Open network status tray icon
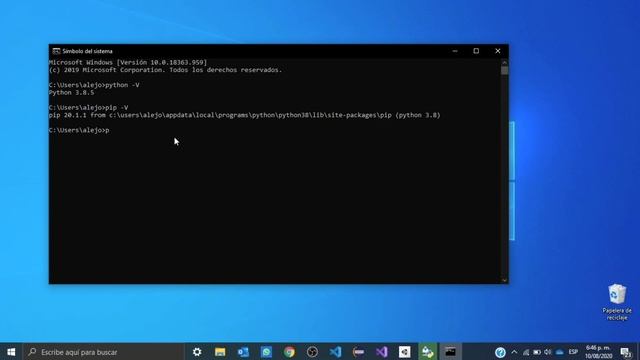The height and width of the screenshot is (360, 640). 526,352
